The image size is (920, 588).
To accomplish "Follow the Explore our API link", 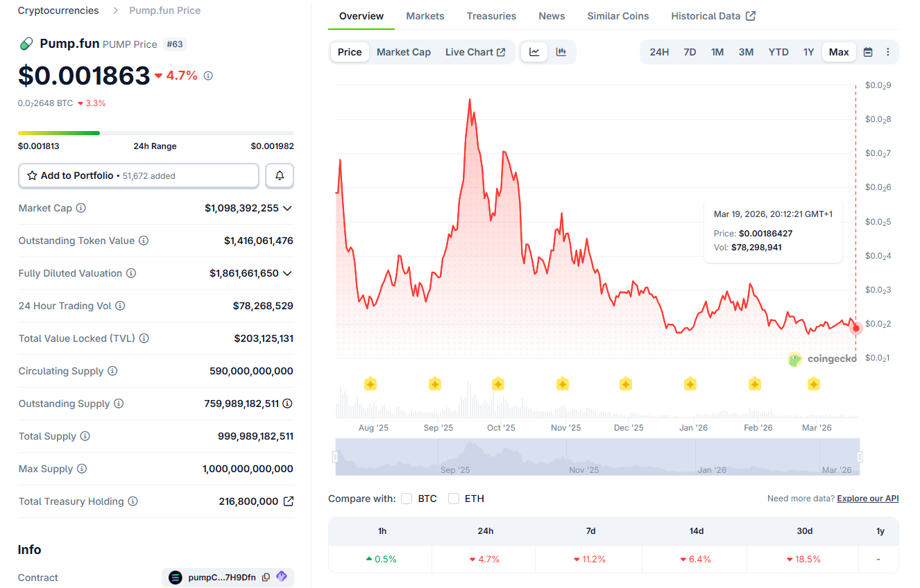I will coord(867,499).
